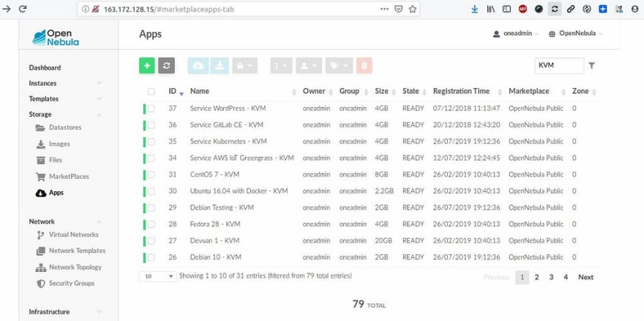Viewport: 644px width, 321px height.
Task: Expand the Instances sidebar section
Action: point(65,83)
